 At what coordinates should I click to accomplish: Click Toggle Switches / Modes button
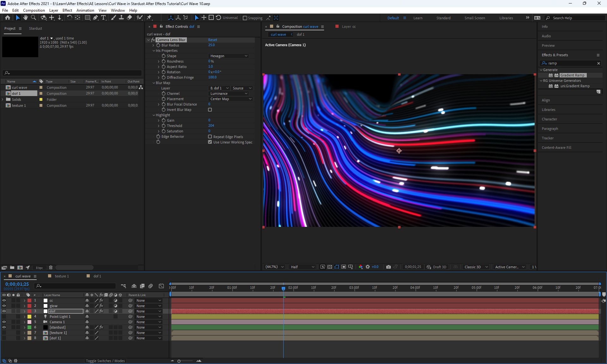pos(105,361)
